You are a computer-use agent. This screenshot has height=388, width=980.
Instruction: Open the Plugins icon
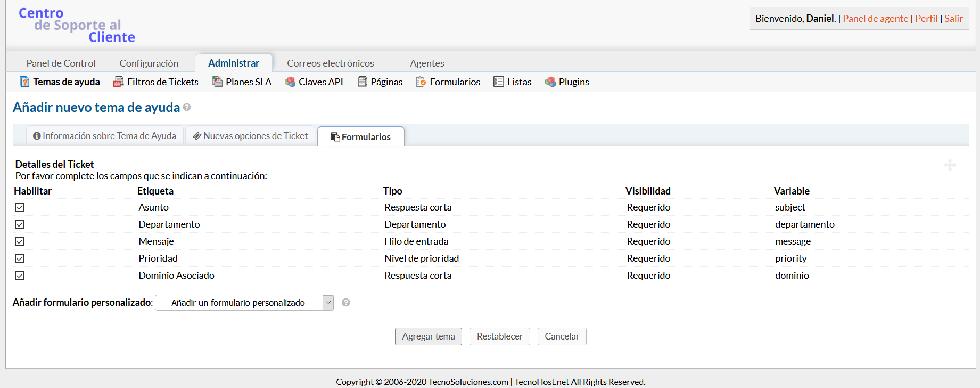pos(550,82)
